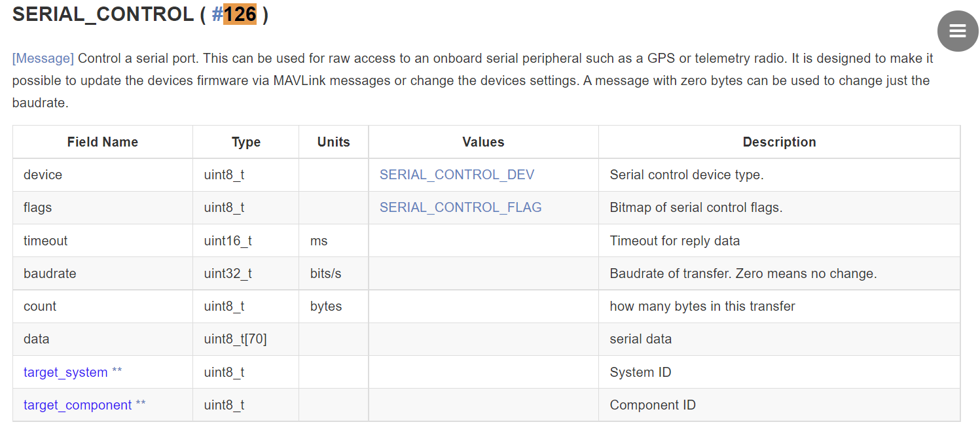Select the flags field row

pos(36,207)
